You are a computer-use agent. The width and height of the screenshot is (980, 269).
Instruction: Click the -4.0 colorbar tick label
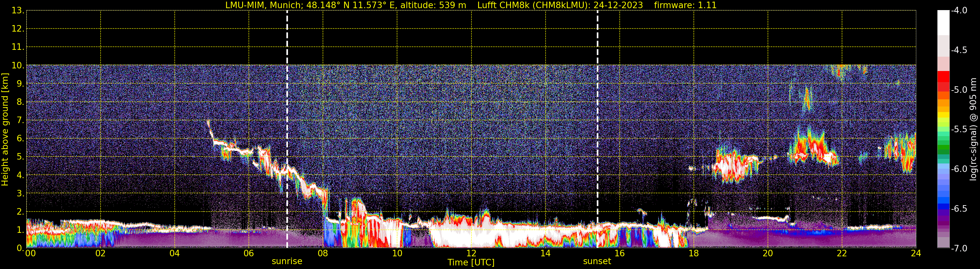tap(959, 11)
